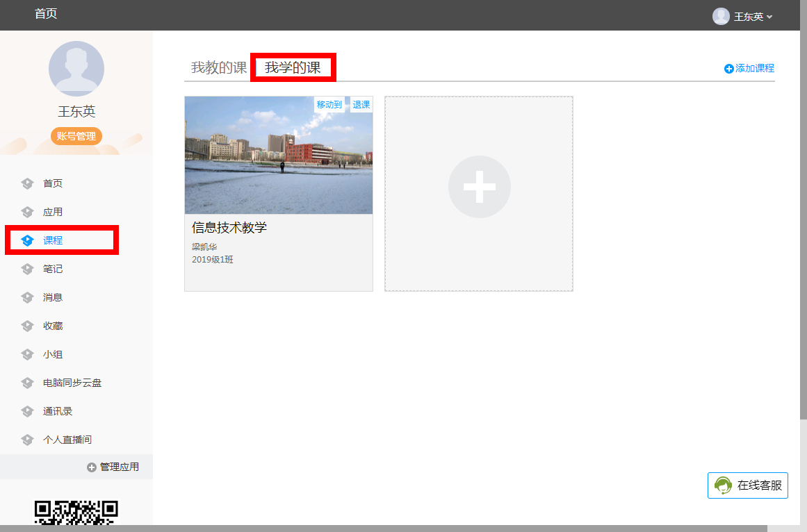
Task: Click the plus icon beside 管理应用
Action: [x=92, y=467]
